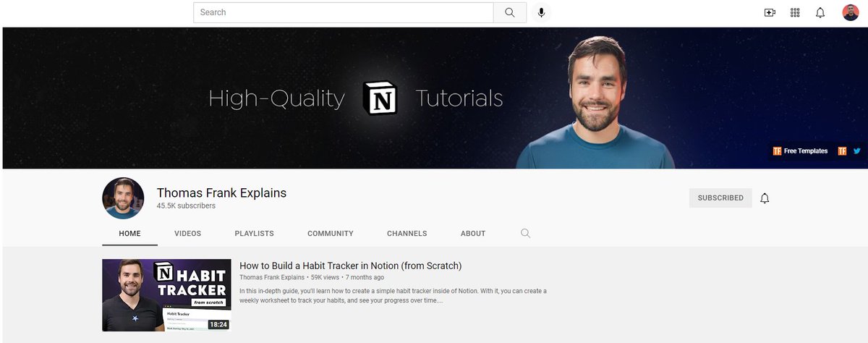The image size is (868, 343).
Task: Go to the Community tab
Action: (331, 234)
